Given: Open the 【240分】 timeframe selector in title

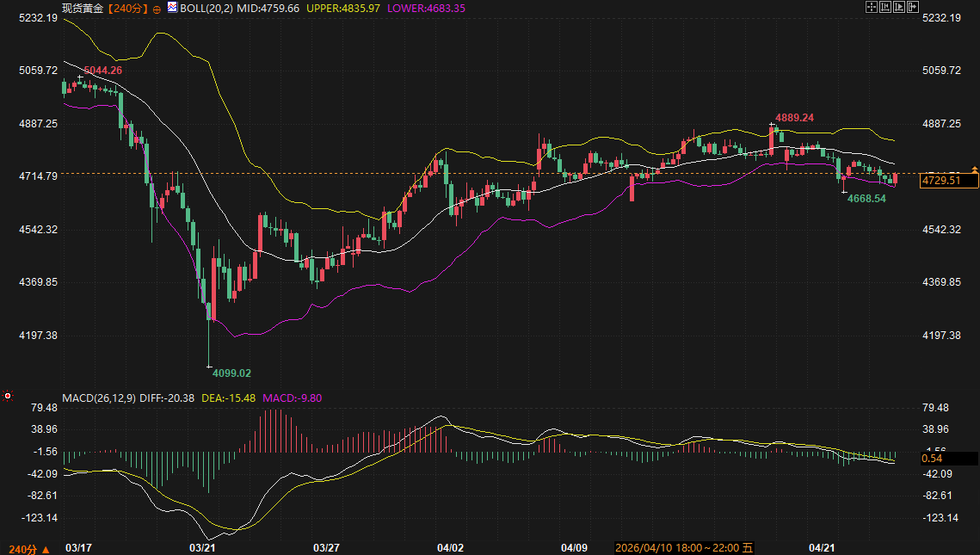Looking at the screenshot, I should [x=126, y=8].
